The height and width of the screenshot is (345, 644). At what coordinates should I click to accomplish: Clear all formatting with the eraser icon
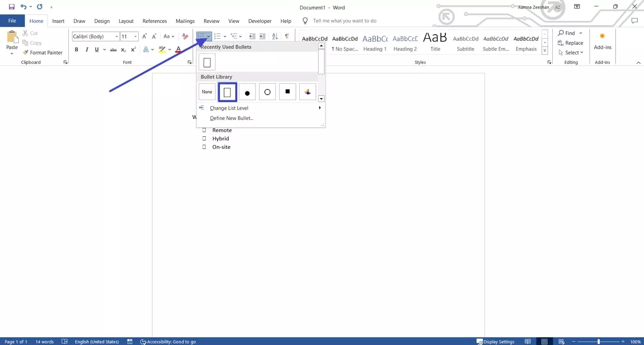pos(185,36)
